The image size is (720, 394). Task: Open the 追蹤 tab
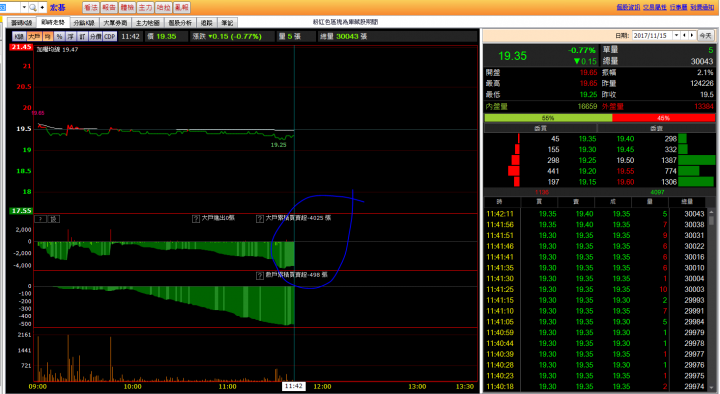[207, 23]
